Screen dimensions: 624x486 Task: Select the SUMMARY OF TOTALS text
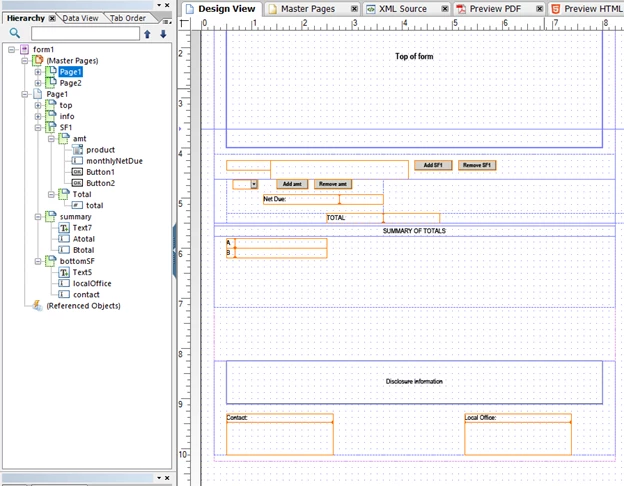[x=414, y=231]
